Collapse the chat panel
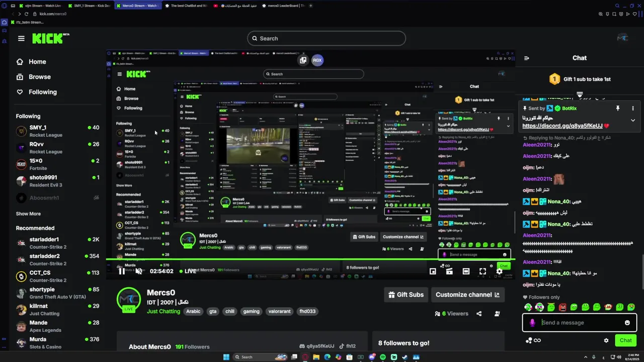 [x=527, y=58]
